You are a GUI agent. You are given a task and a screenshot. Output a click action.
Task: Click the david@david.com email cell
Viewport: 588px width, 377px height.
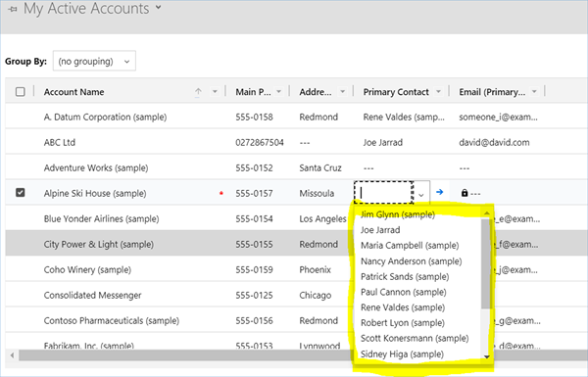point(494,142)
